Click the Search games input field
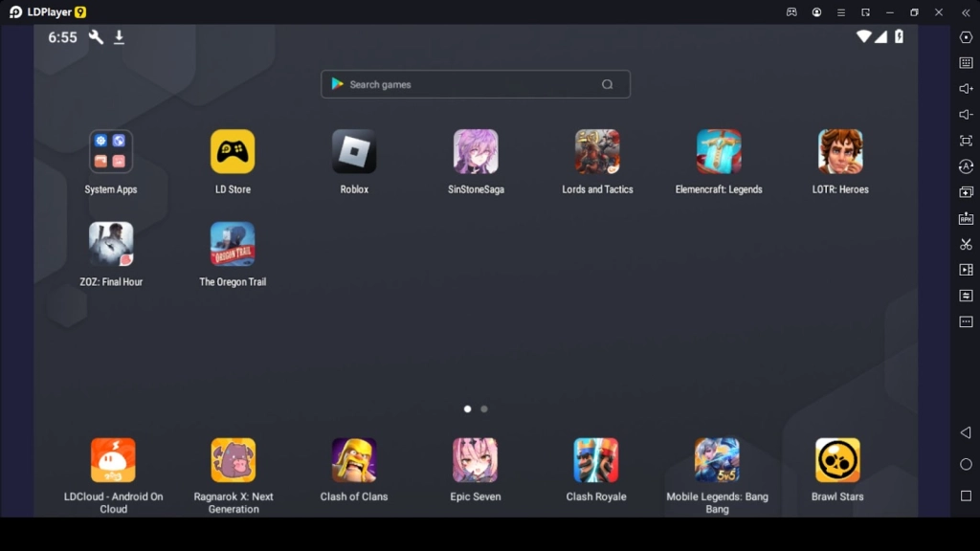This screenshot has height=551, width=980. tap(469, 84)
